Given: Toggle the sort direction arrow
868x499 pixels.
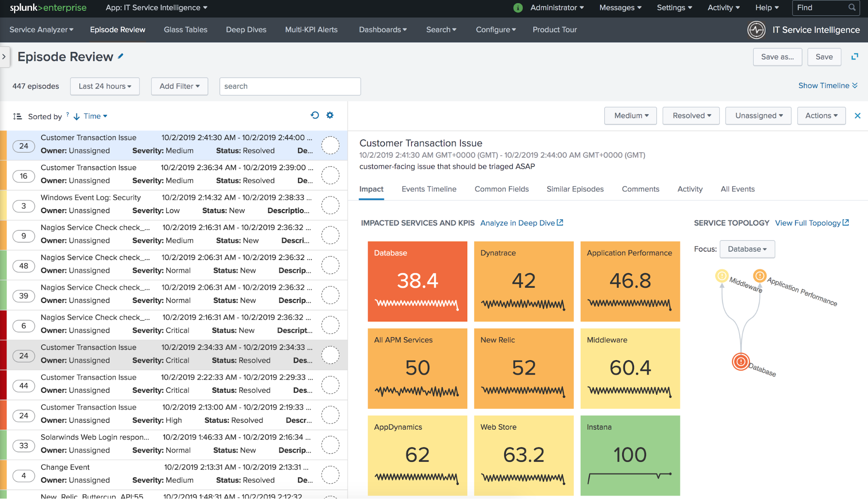Looking at the screenshot, I should [x=77, y=116].
